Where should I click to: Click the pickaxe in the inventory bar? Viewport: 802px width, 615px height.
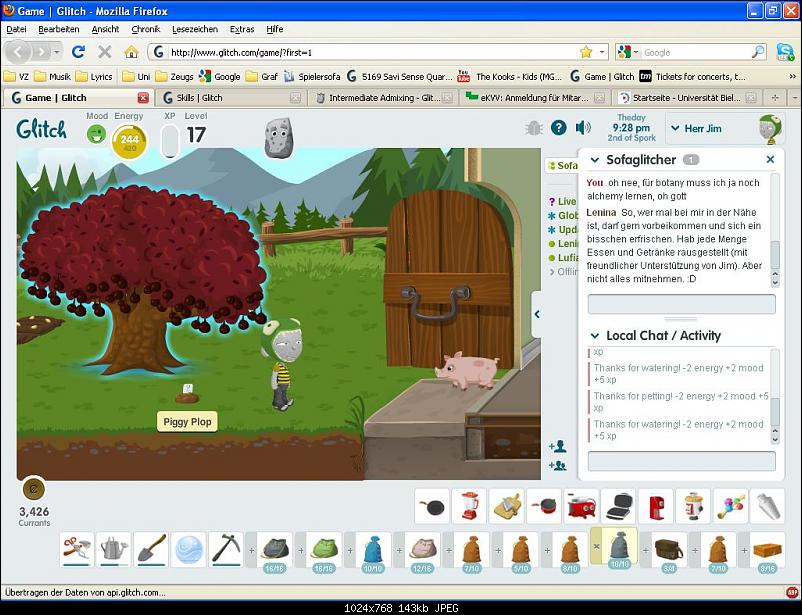point(226,547)
